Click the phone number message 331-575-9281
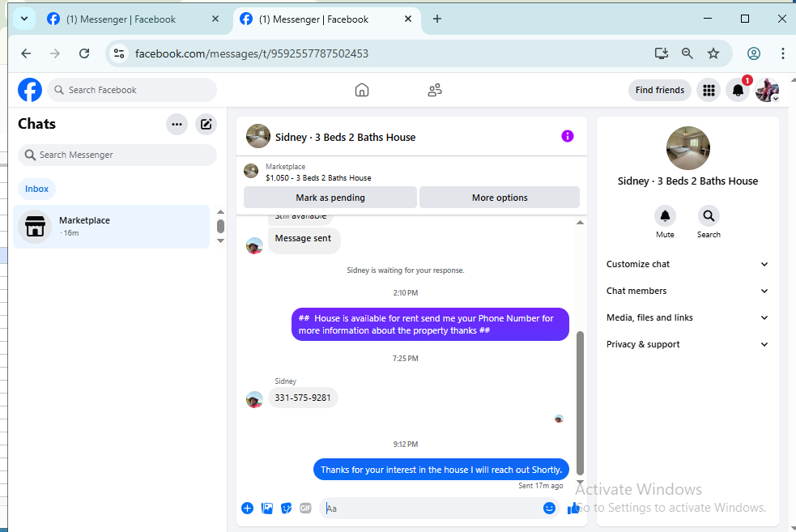 pyautogui.click(x=303, y=398)
